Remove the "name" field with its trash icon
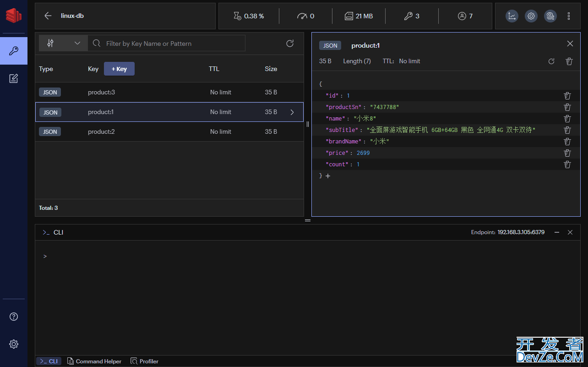The height and width of the screenshot is (367, 588). (x=567, y=119)
